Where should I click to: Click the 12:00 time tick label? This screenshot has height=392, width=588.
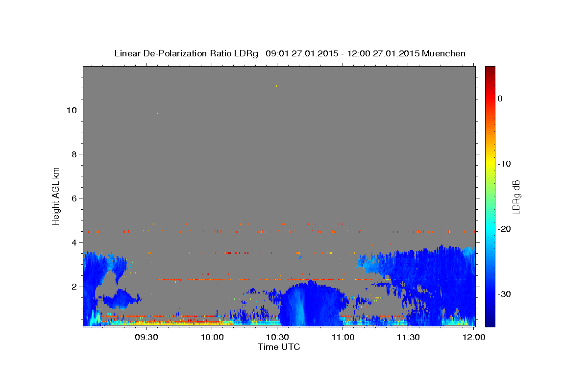click(474, 337)
